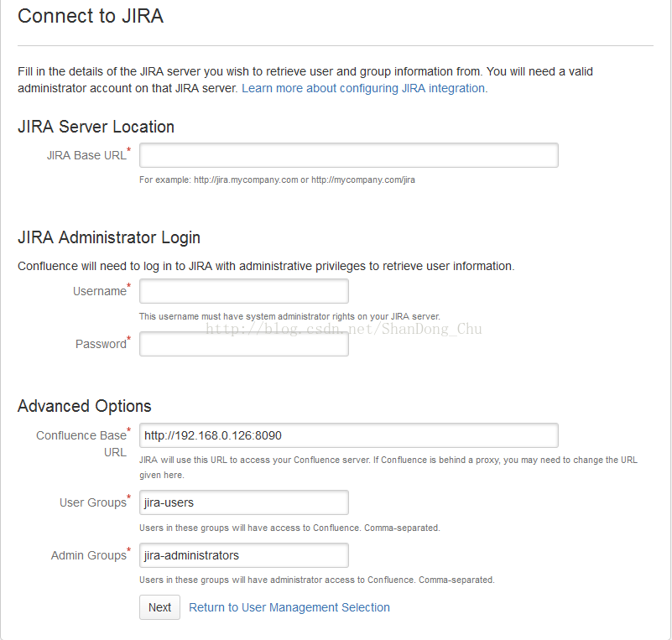Click the User Groups label
The image size is (672, 640).
point(95,502)
